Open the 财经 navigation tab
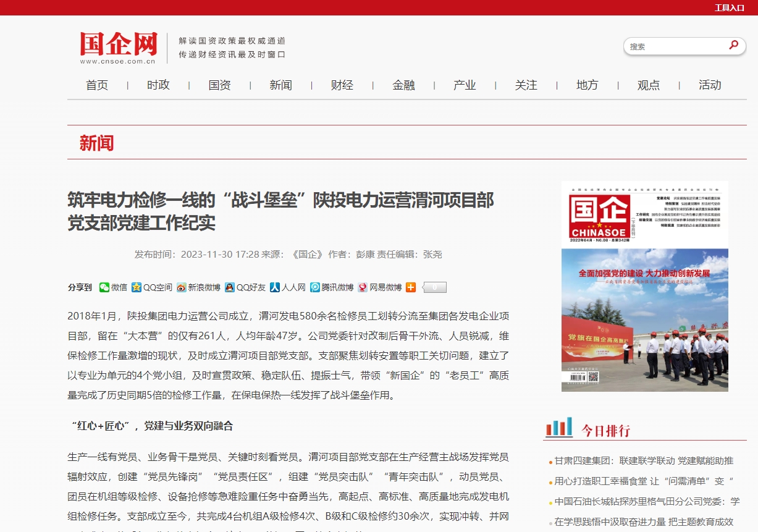758x532 pixels. (x=342, y=85)
